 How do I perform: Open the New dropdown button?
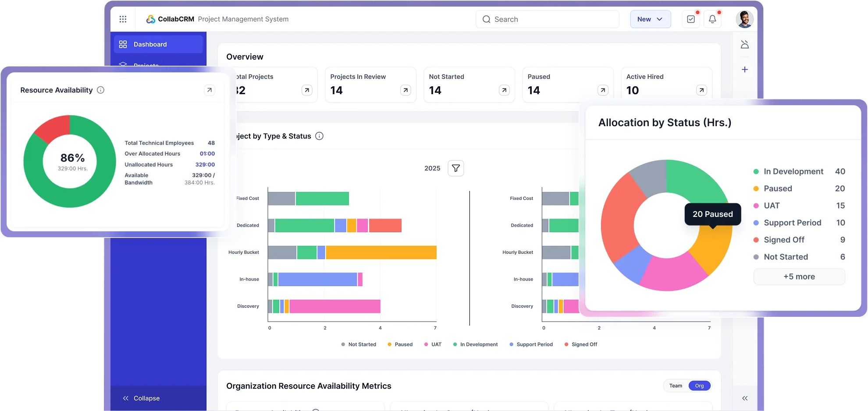click(650, 19)
